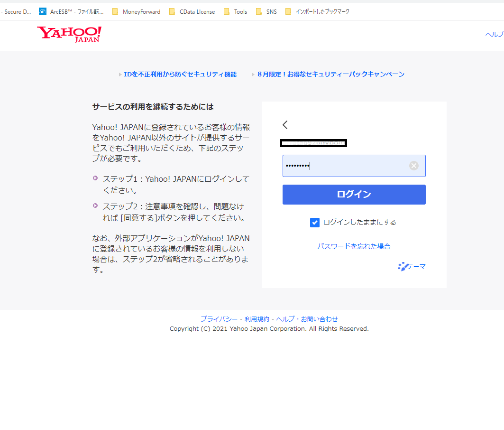Click the テーマ theme link
504x430 pixels.
pos(412,267)
